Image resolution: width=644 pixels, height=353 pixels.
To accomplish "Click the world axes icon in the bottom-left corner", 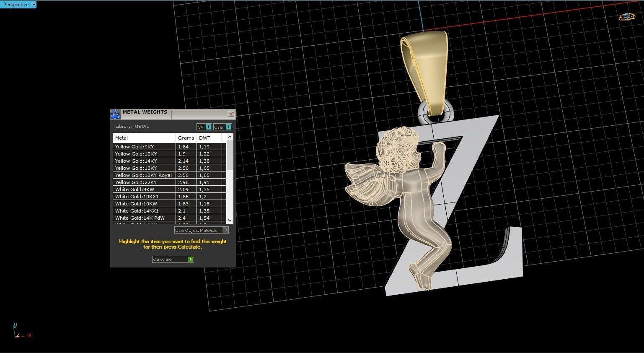I will click(x=21, y=331).
